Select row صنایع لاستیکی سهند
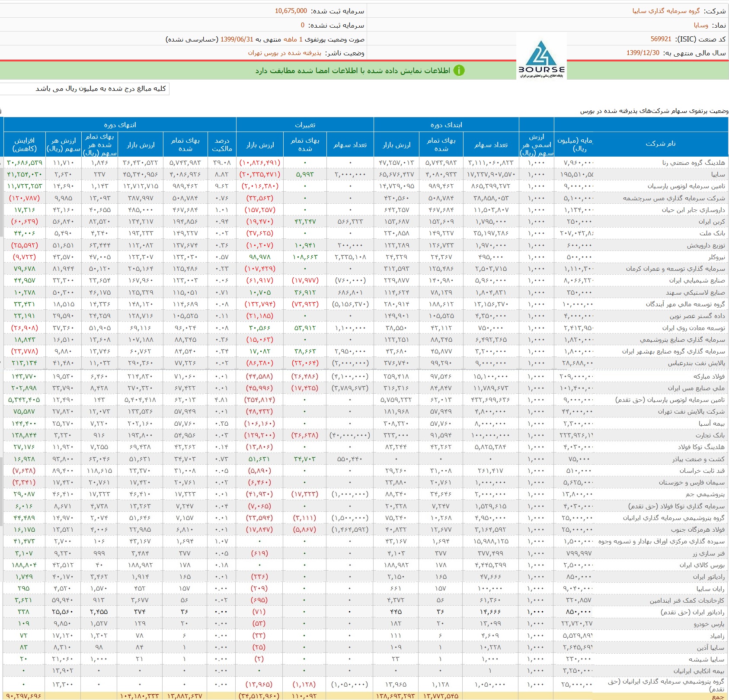This screenshot has width=729, height=700. tap(366, 292)
